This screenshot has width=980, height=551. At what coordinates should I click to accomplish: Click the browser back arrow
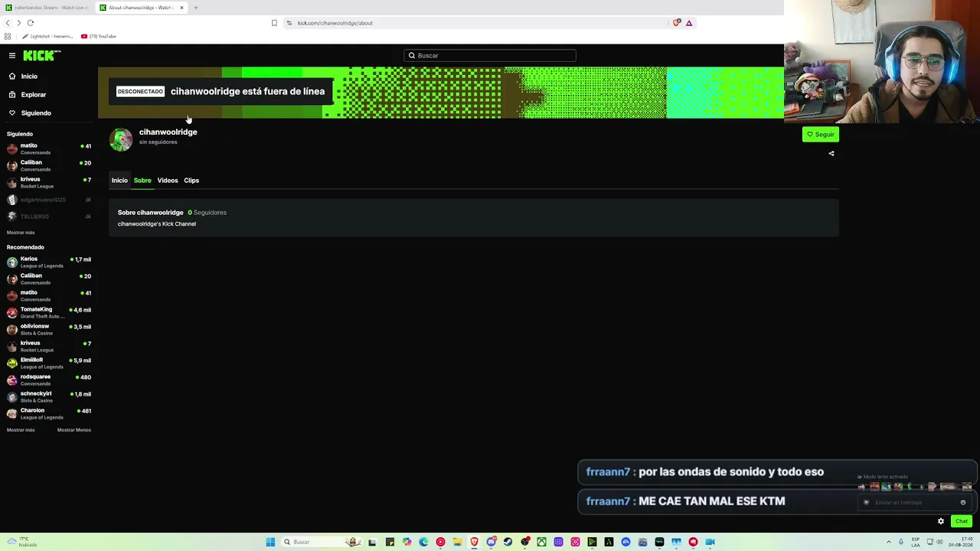(8, 23)
